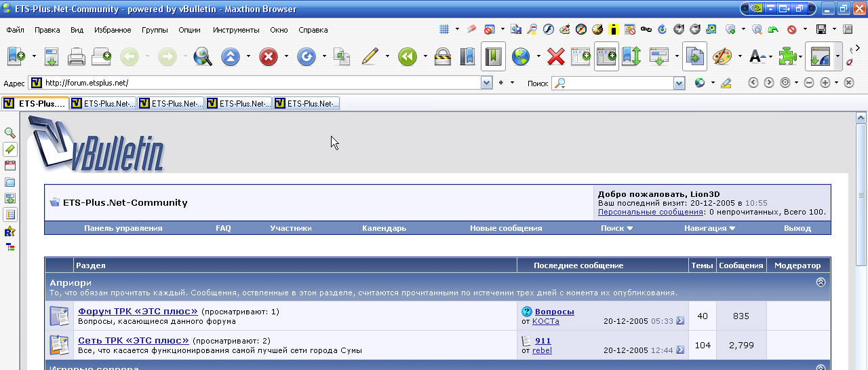Screen dimensions: 868x370
Task: Open the Навигация dropdown in forum navbar
Action: point(709,228)
